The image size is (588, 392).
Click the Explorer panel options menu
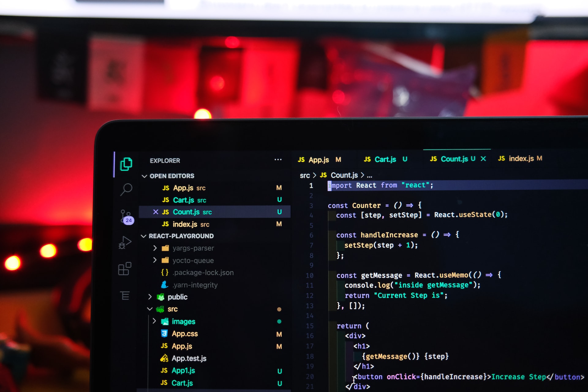point(278,160)
